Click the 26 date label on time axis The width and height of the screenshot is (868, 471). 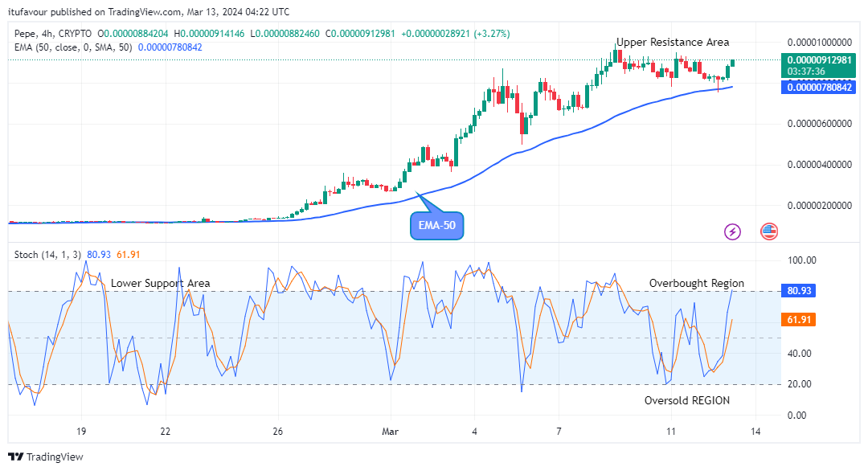[277, 431]
